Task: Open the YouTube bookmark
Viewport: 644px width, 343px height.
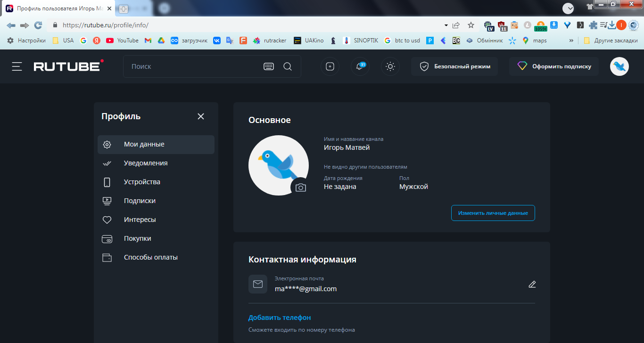Action: [123, 41]
